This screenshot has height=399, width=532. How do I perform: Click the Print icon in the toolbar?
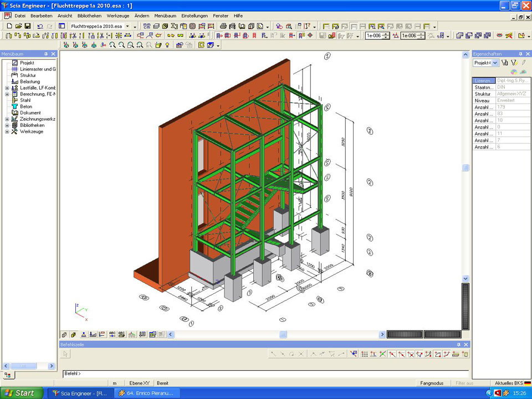point(223,26)
